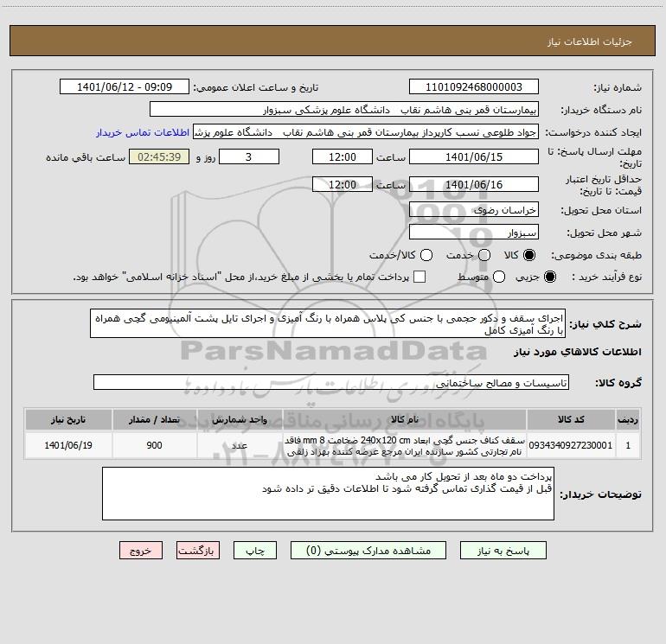Click the نام دستگاه خریدار field
Viewport: 666px width, 644px height.
344,110
